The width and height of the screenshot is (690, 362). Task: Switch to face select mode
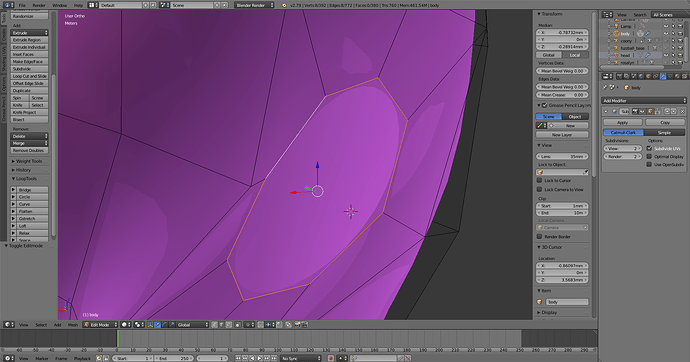[228, 325]
